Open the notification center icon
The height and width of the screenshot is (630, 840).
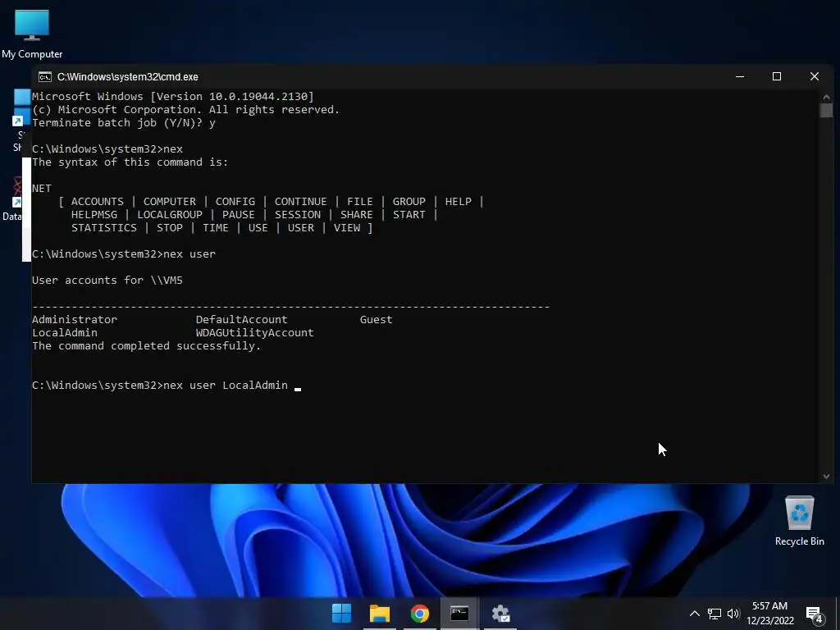[x=815, y=614]
